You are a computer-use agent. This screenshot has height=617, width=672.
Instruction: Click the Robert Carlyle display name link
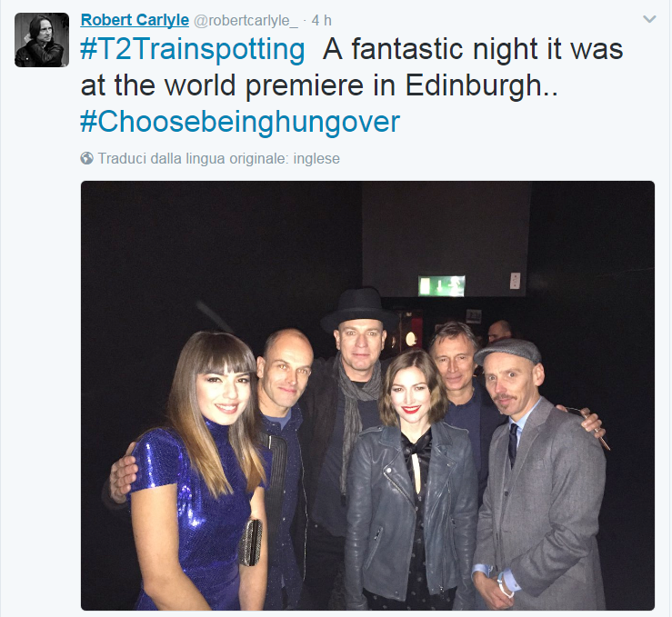(x=135, y=20)
